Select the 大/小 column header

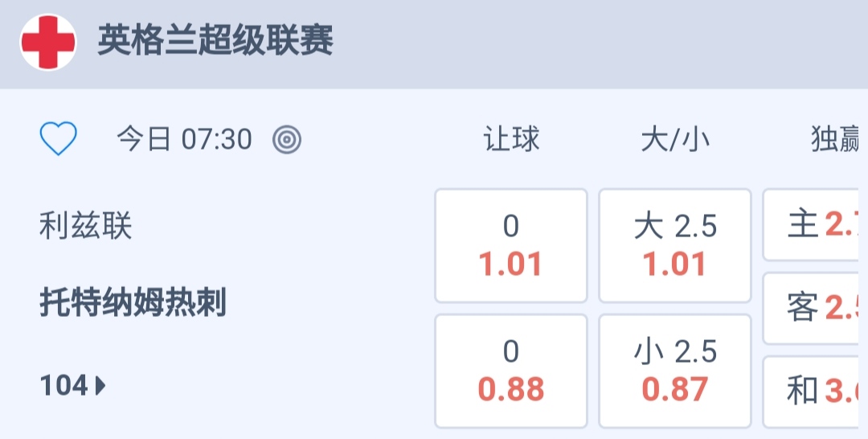click(675, 140)
